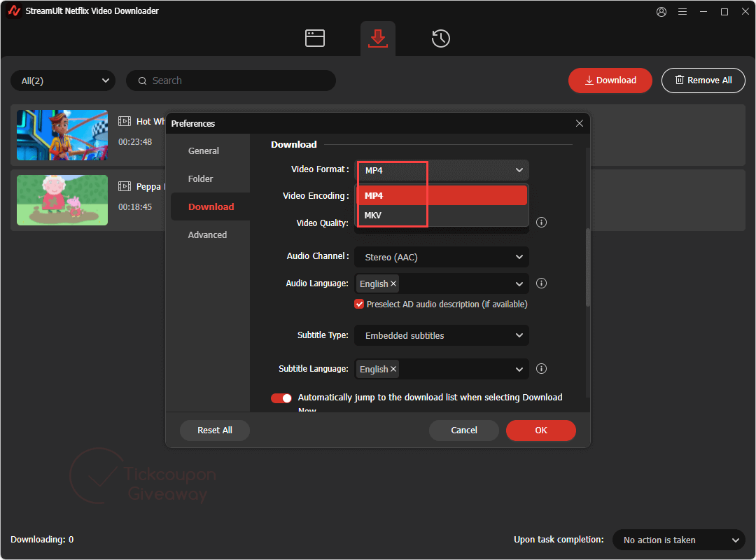Maximize the StreamUlt window
Screen dimensions: 756x560
pyautogui.click(x=724, y=12)
